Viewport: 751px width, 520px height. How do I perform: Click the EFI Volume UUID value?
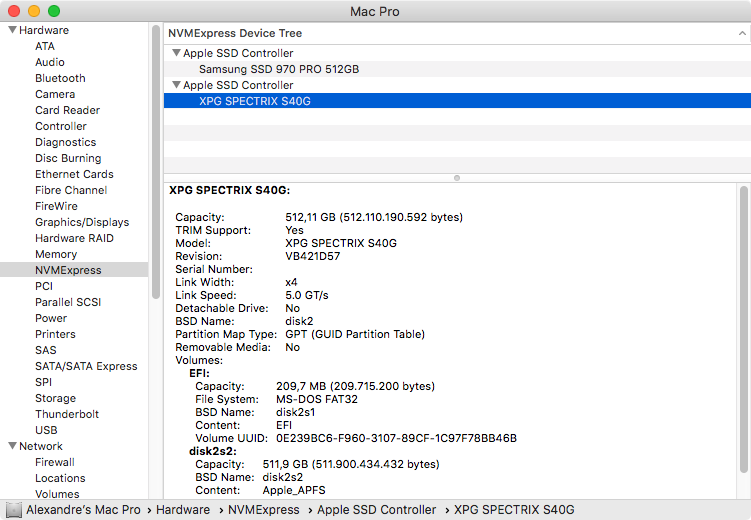point(397,438)
